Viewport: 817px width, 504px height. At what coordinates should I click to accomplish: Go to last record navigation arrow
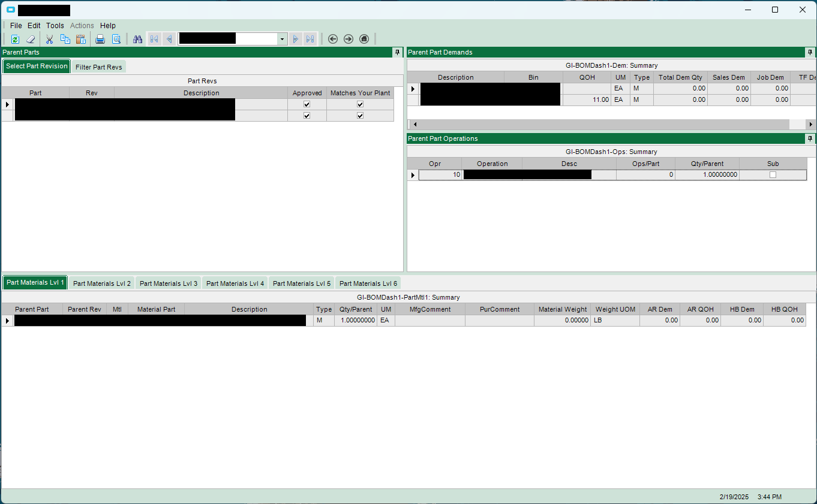tap(310, 39)
